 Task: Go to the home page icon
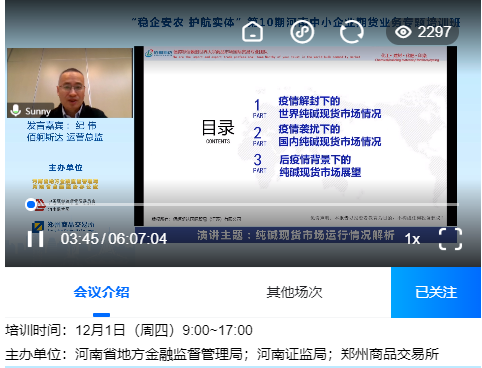252,32
